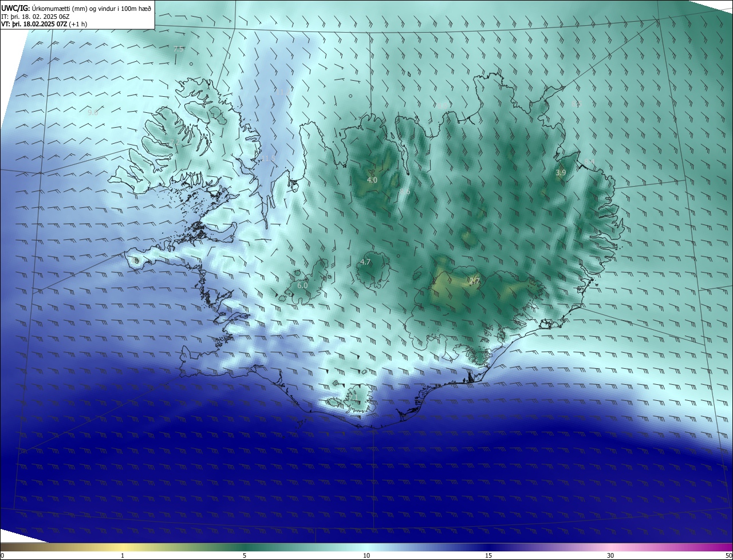
Task: Click color scale tick label 1
Action: (x=123, y=555)
